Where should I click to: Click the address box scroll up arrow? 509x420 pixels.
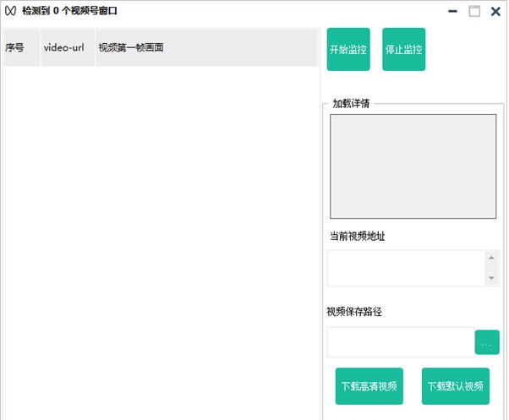pyautogui.click(x=491, y=258)
